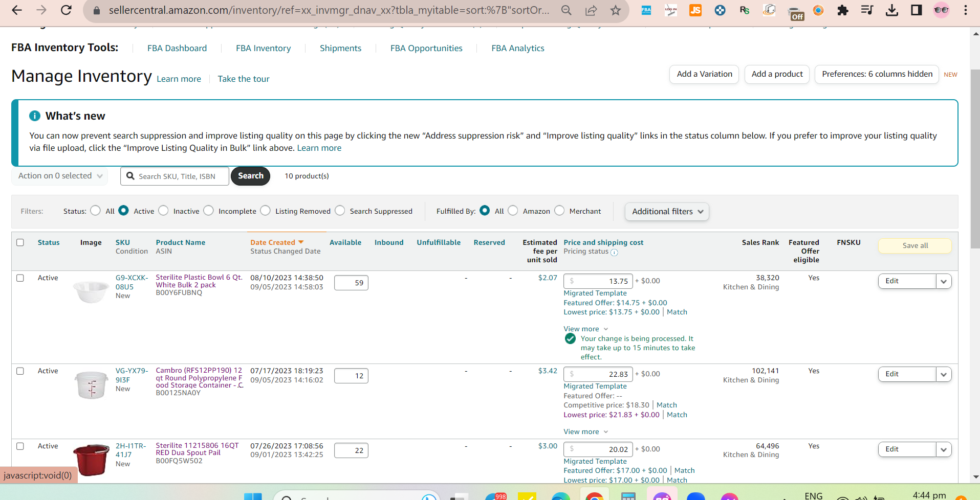Open the FBA Opportunities tab
Screen dimensions: 980x500
click(x=426, y=48)
